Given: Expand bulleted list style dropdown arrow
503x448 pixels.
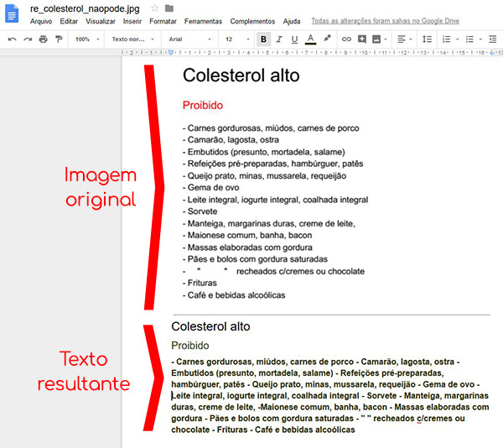Looking at the screenshot, I should click(x=480, y=39).
